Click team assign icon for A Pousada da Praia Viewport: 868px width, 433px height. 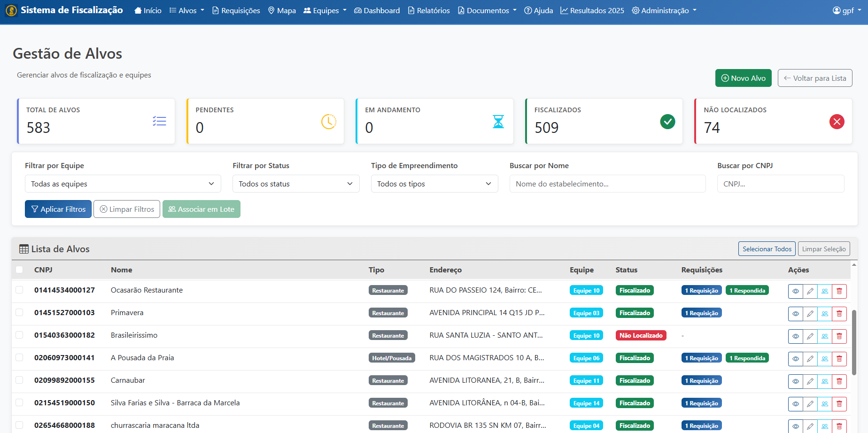(824, 359)
